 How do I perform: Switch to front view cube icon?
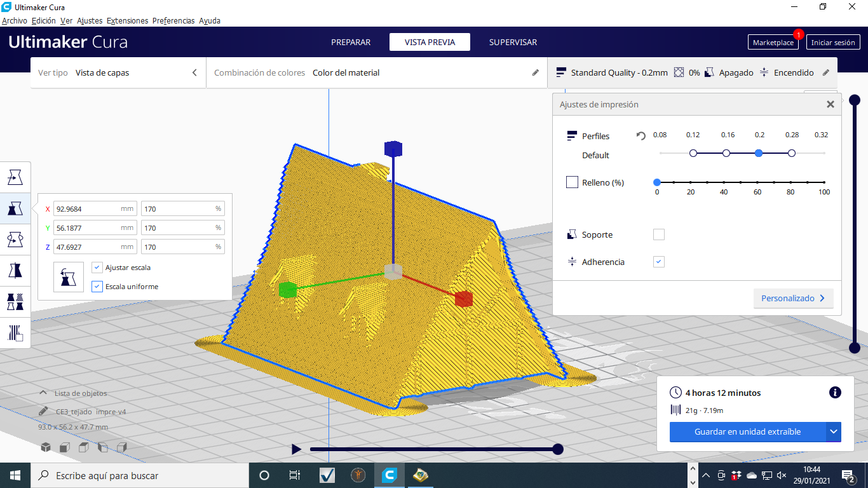tap(65, 447)
